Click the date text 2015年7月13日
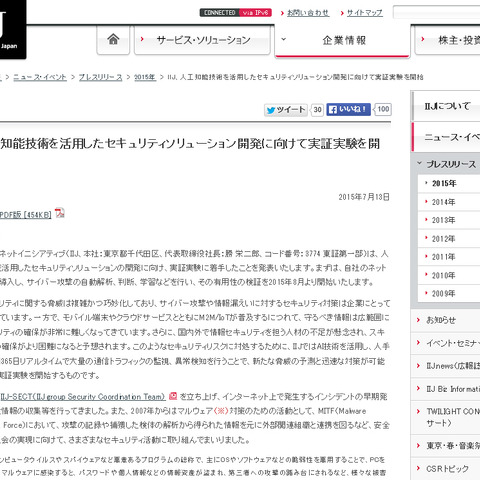 coord(364,197)
